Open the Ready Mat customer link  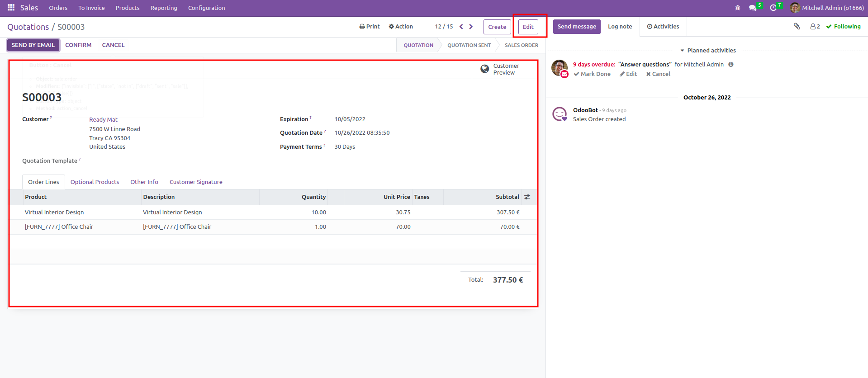click(x=103, y=120)
